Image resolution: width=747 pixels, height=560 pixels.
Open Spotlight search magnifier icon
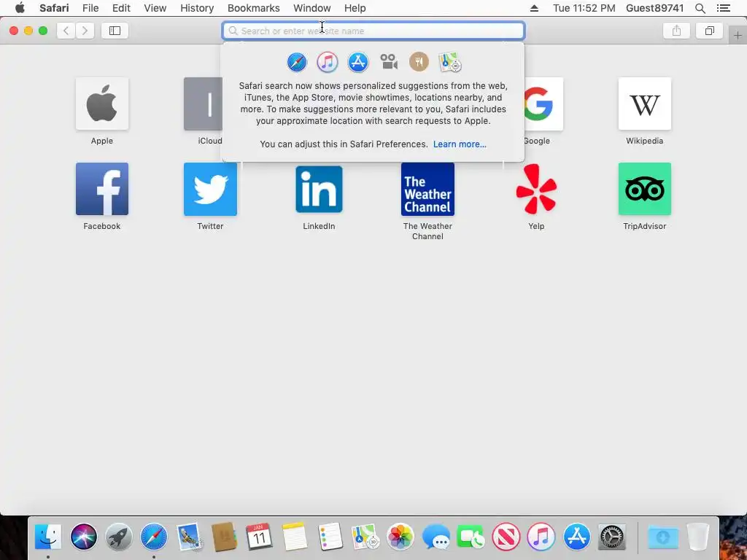click(x=700, y=8)
